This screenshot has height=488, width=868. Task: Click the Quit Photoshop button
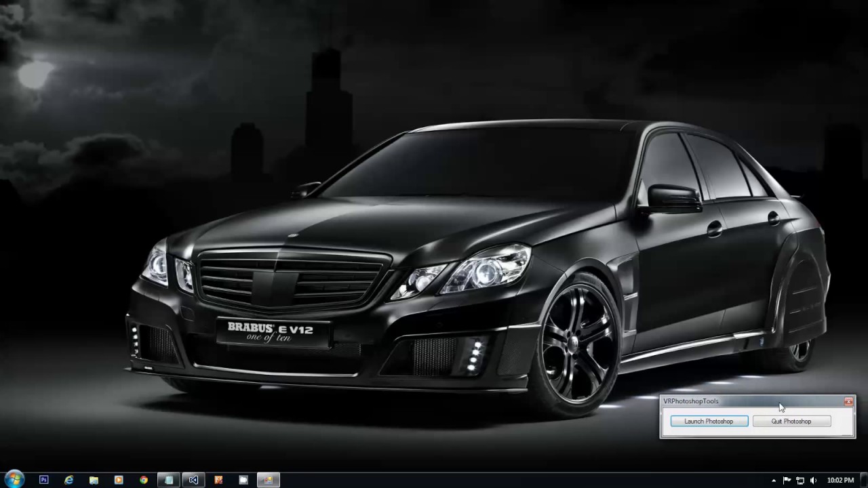[x=791, y=421]
